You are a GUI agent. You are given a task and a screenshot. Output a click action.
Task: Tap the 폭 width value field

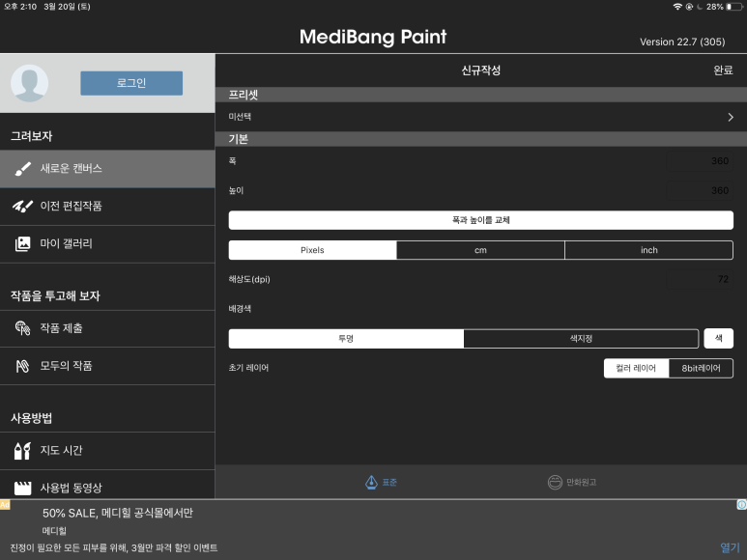pos(699,161)
